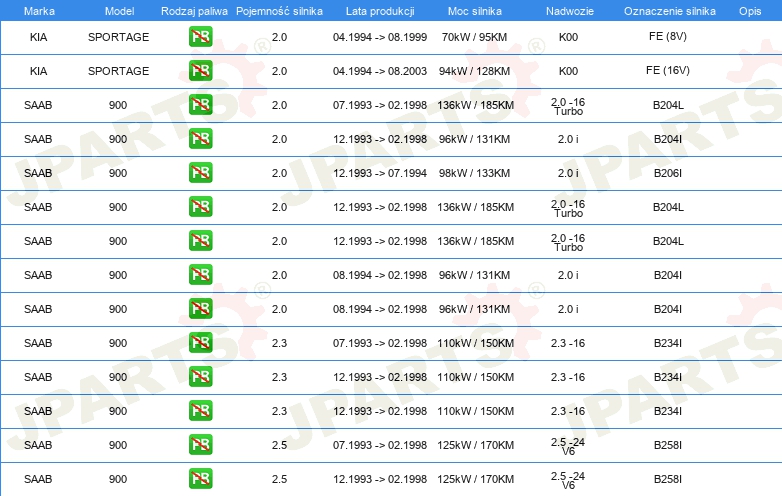
Task: Click the Rodzaj paliwa column header
Action: 194,11
